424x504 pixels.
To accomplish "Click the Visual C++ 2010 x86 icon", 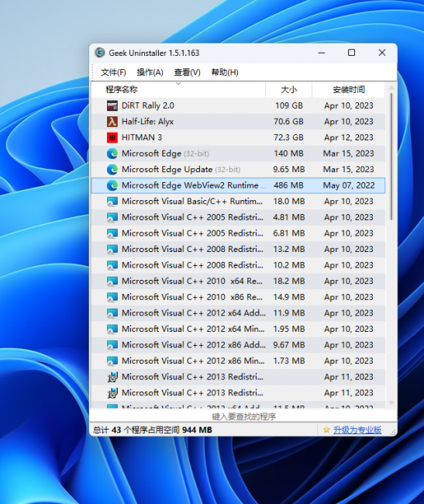I will (112, 297).
